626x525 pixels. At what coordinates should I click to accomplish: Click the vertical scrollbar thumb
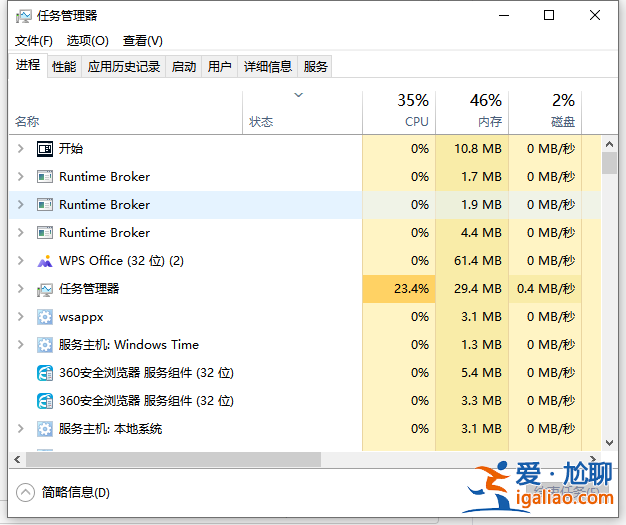609,163
